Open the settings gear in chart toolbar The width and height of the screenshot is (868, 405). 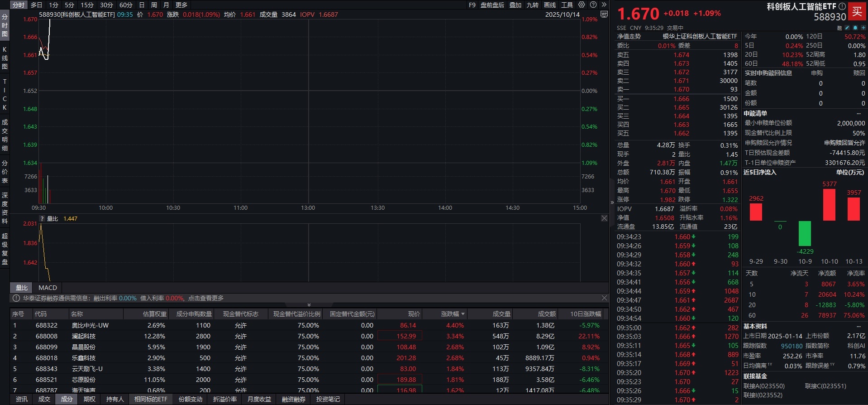point(582,5)
